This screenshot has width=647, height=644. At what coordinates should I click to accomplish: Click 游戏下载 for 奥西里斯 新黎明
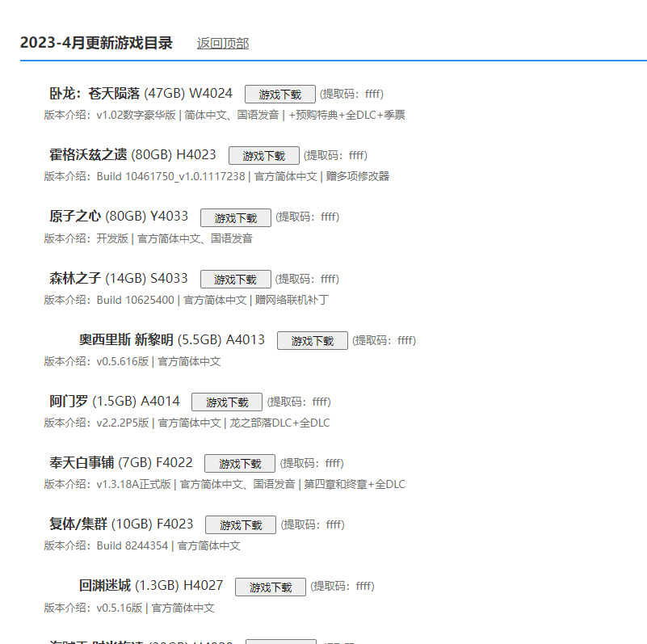pos(312,340)
